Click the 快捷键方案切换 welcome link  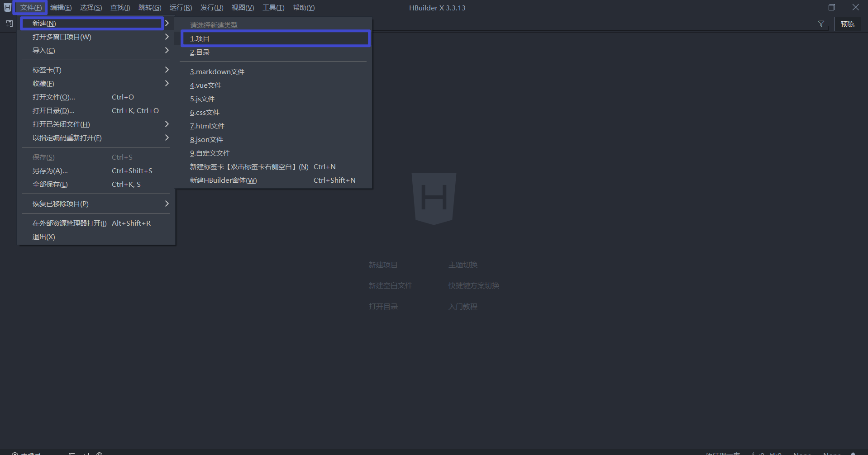473,286
